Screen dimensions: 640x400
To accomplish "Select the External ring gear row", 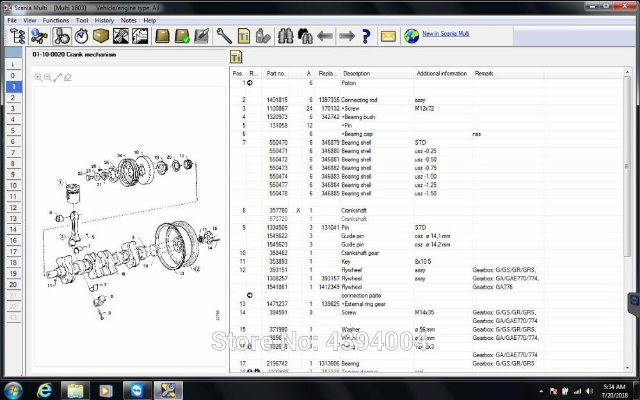I will [426, 304].
